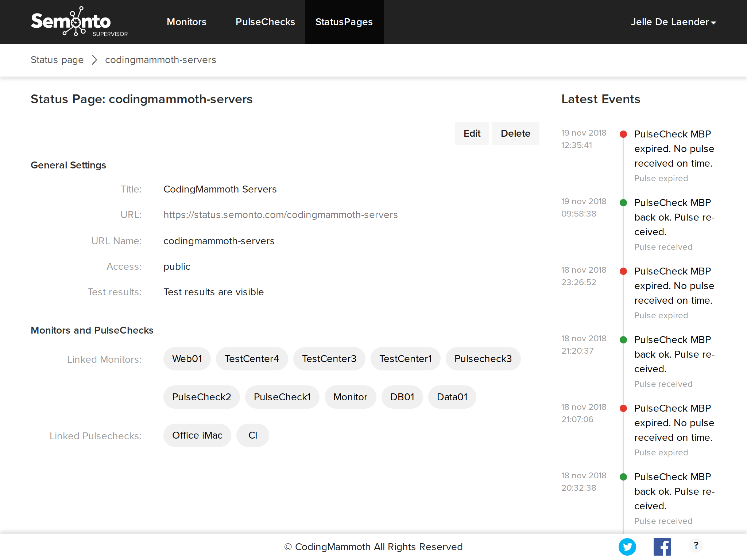Go to the PulseChecks menu

click(265, 22)
